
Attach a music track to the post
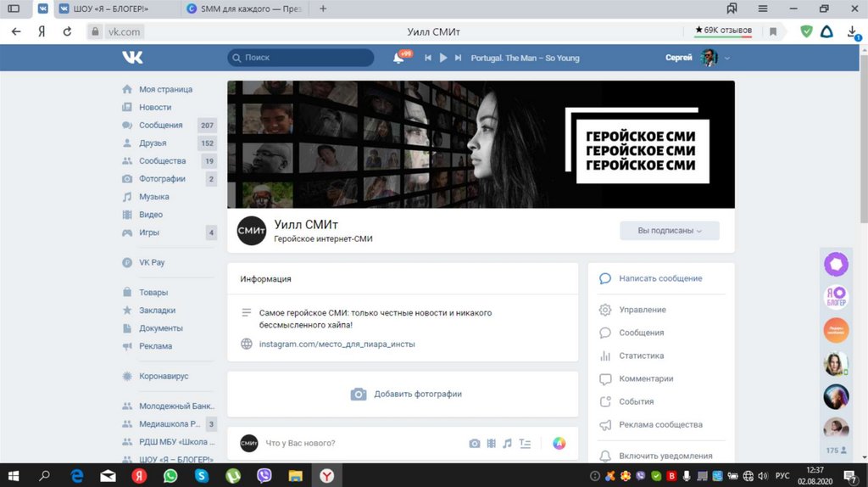click(507, 443)
